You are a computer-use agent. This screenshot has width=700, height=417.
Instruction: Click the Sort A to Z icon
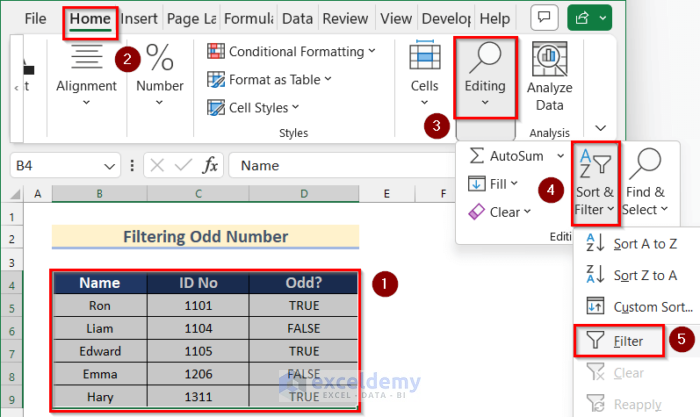[x=595, y=243]
